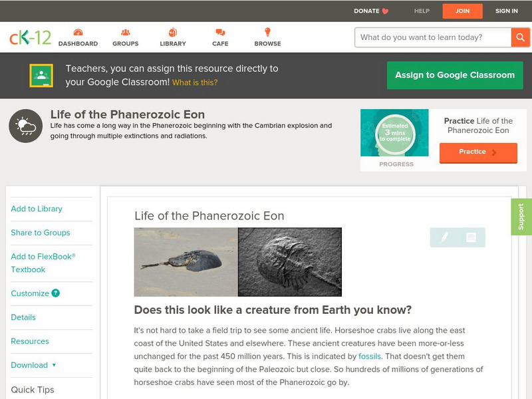Click the highlighter pencil icon

click(x=444, y=237)
